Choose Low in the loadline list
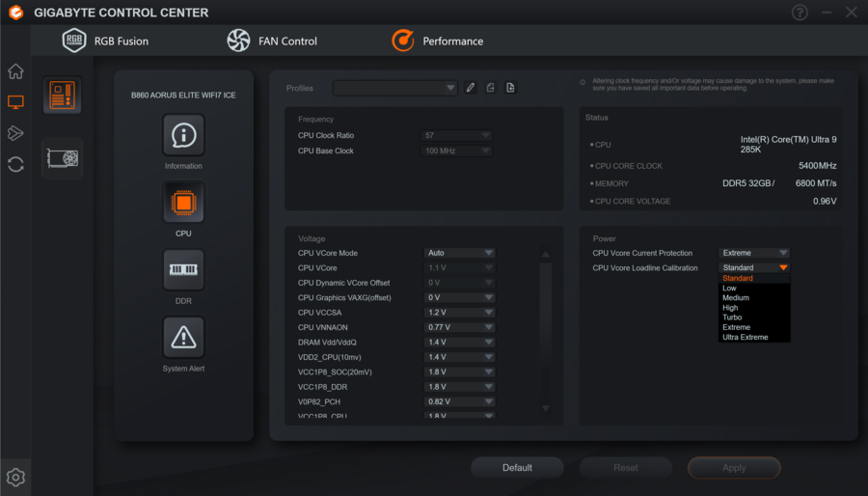Screen dimensions: 868x496 coord(754,289)
